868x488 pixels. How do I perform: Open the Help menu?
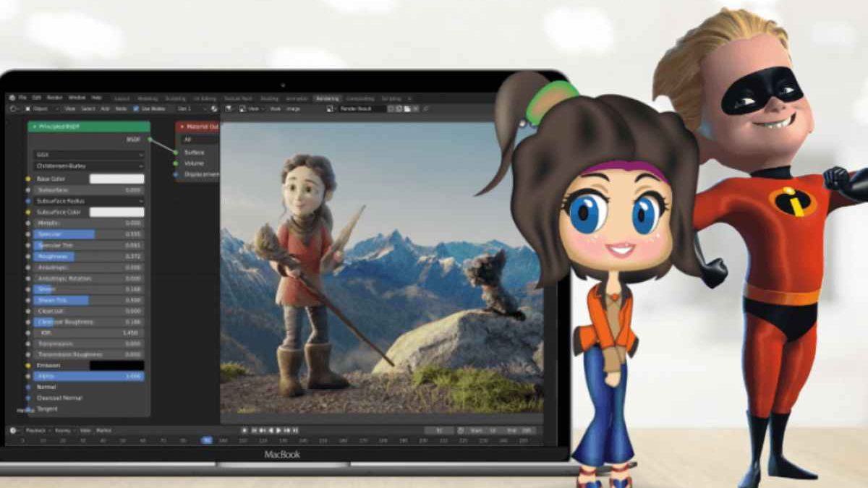click(96, 98)
